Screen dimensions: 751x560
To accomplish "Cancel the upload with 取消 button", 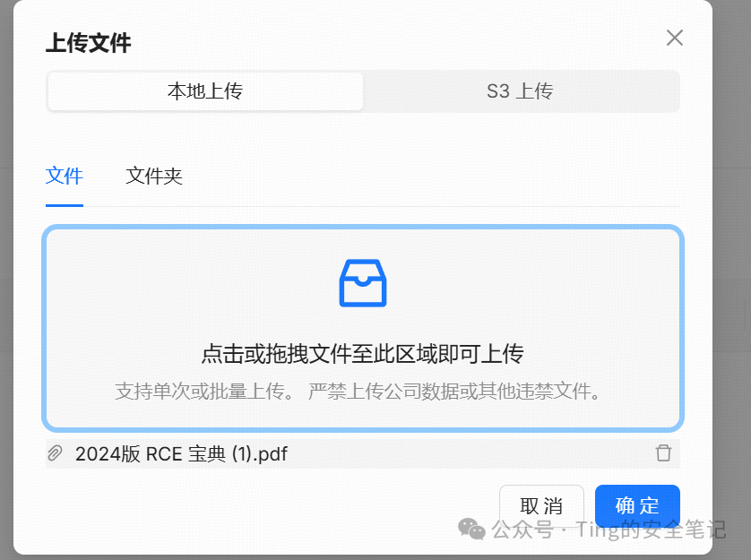I will click(541, 506).
